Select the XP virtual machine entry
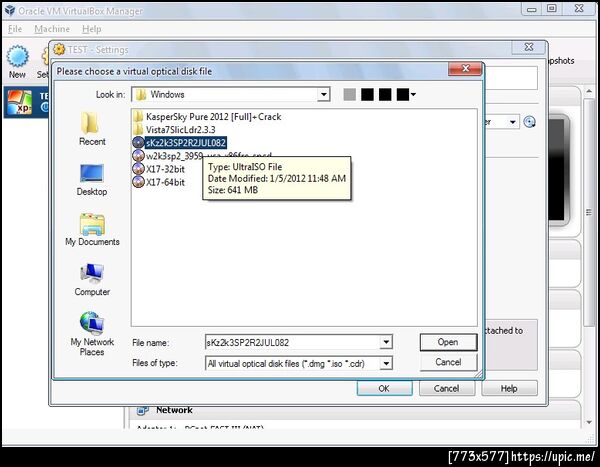Screen dimensions: 600x467 (x=27, y=103)
